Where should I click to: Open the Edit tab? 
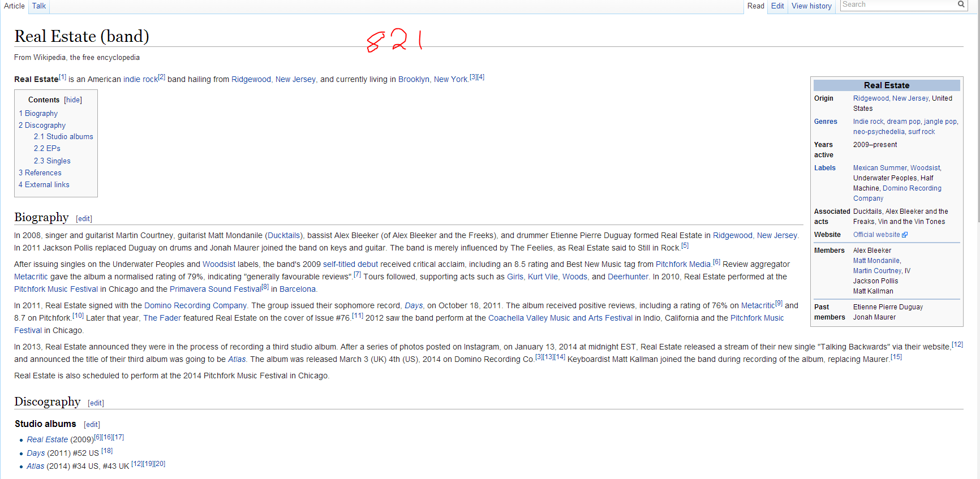777,6
